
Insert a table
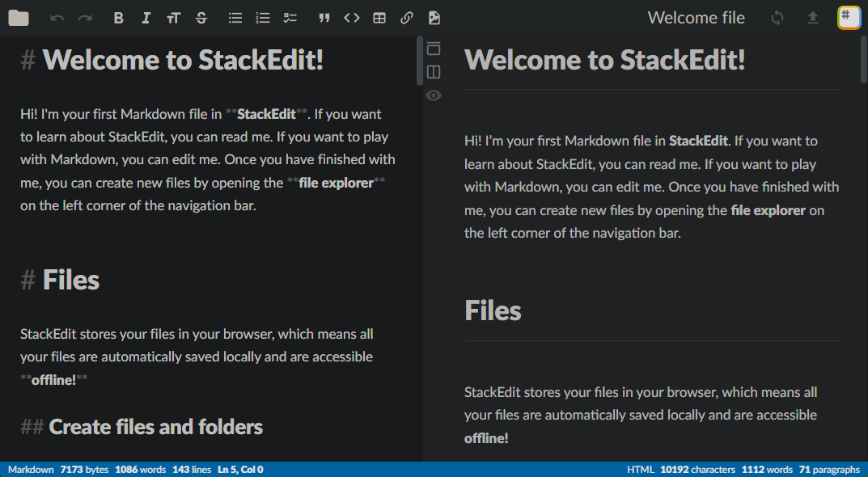point(379,18)
